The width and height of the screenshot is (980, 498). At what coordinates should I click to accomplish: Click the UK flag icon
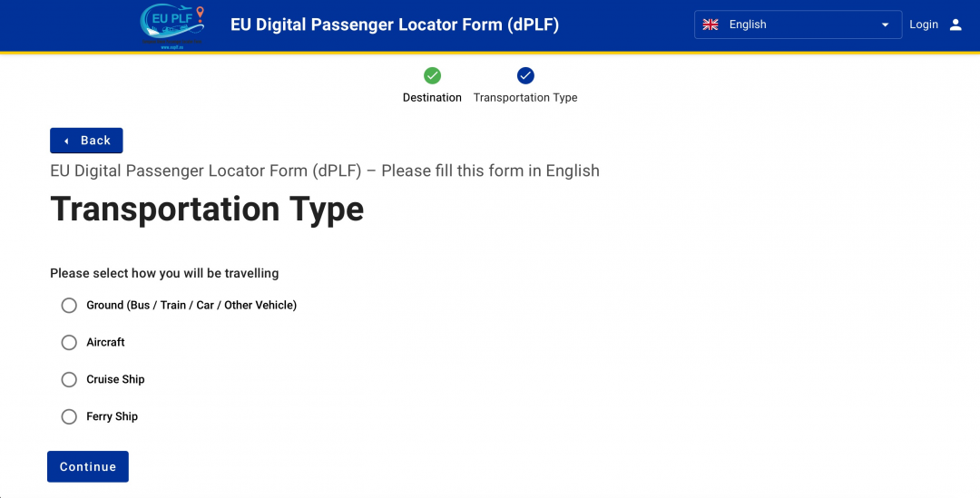click(x=710, y=24)
